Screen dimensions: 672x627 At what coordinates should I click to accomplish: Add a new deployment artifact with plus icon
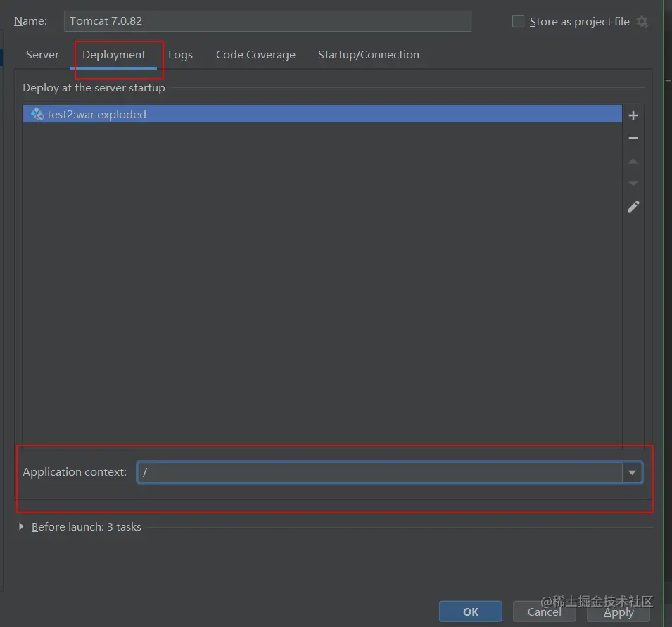(633, 115)
